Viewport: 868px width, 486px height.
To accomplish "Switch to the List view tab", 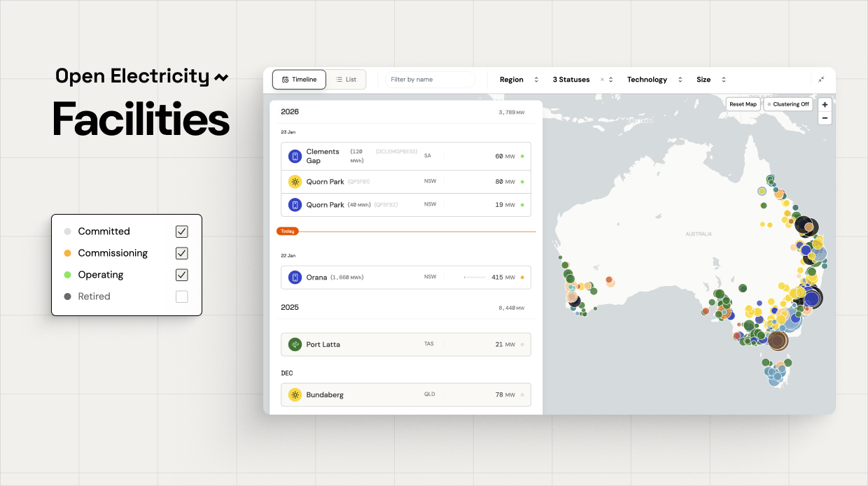I will (x=346, y=80).
